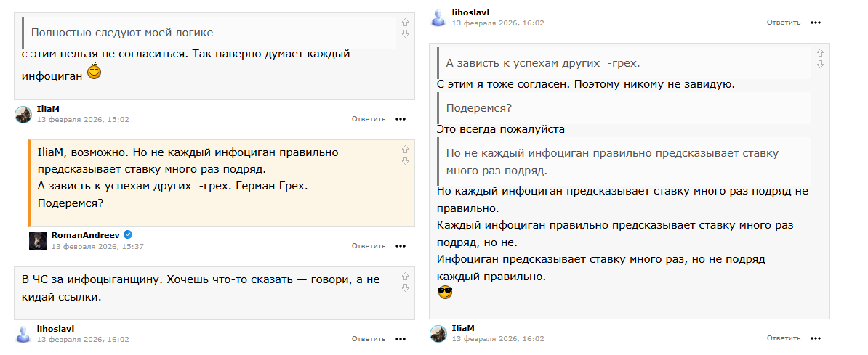Click RomanAndreev's blue verified badge
Screen dimensions: 868x355
(128, 234)
